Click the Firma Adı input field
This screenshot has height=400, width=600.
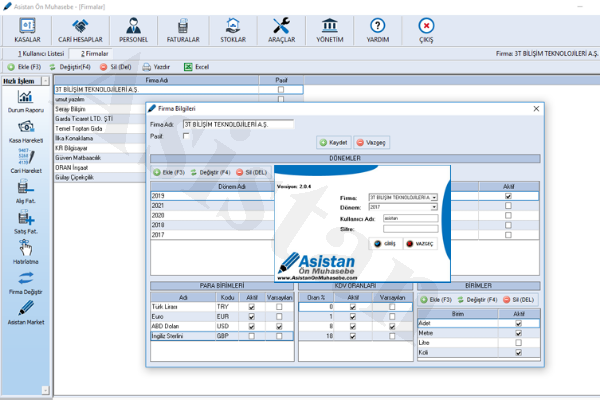coord(238,124)
